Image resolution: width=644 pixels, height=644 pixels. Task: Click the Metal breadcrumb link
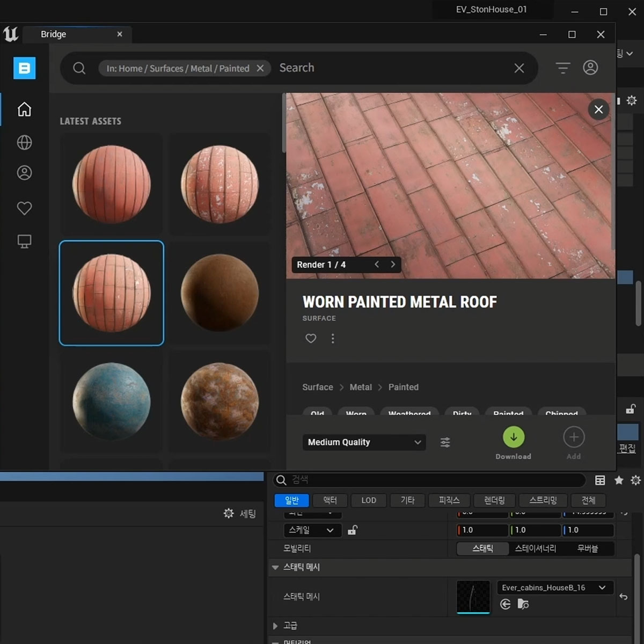361,387
